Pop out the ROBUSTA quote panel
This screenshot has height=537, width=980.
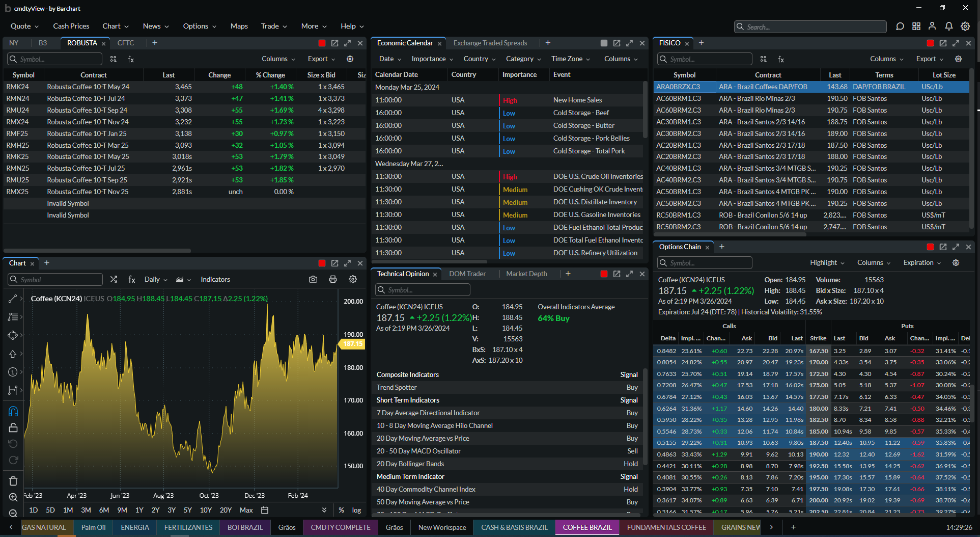pos(334,43)
